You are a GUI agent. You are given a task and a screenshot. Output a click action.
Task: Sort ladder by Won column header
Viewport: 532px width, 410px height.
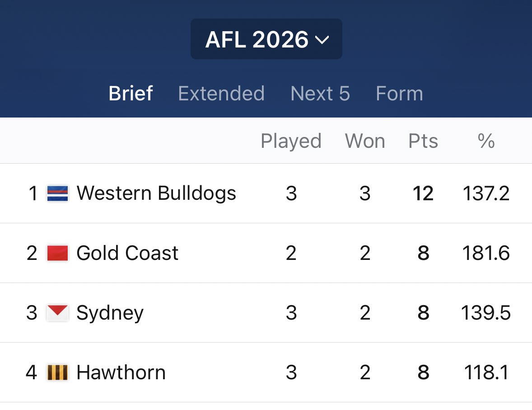coord(365,141)
